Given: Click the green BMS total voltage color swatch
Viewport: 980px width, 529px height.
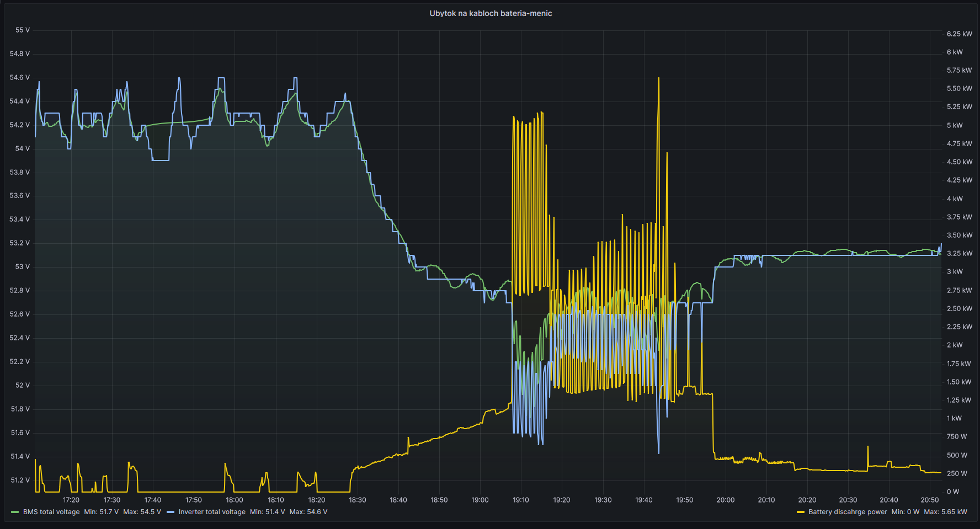Looking at the screenshot, I should coord(15,512).
